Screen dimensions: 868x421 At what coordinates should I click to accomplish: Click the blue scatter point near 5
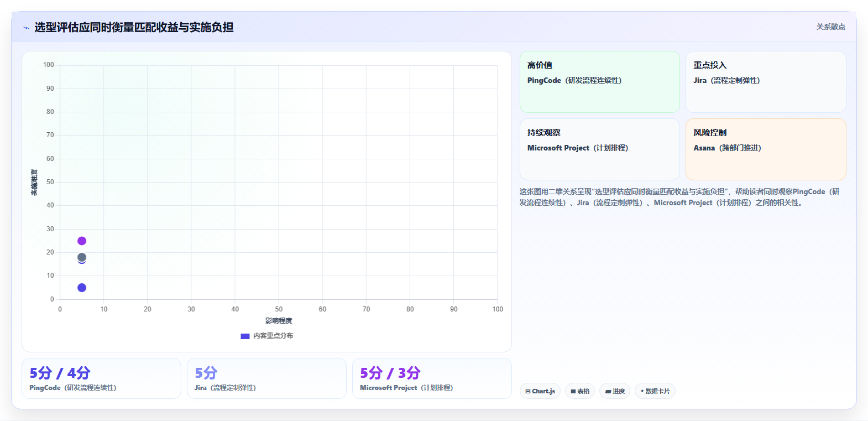point(82,288)
